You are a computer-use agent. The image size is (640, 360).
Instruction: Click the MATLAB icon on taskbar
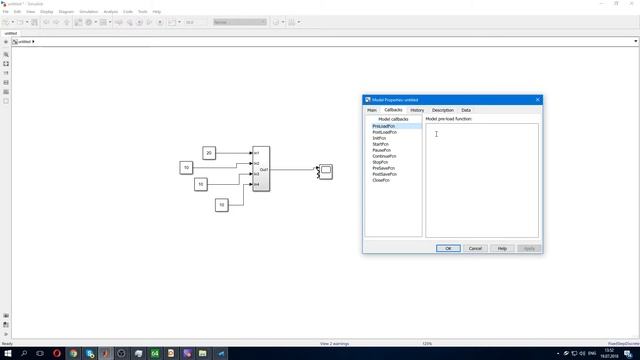coord(106,353)
